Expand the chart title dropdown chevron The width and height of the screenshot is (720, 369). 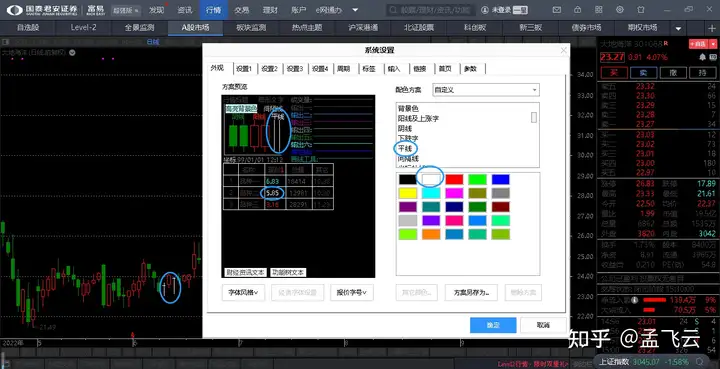73,53
